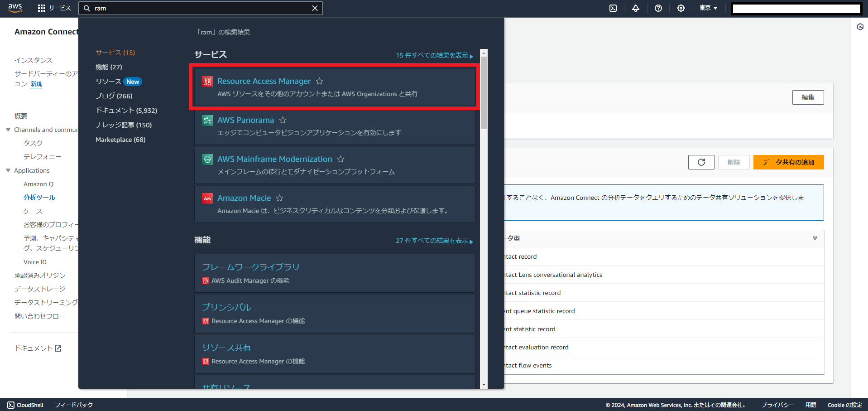
Task: Open Amazon Macie service link
Action: (x=244, y=198)
